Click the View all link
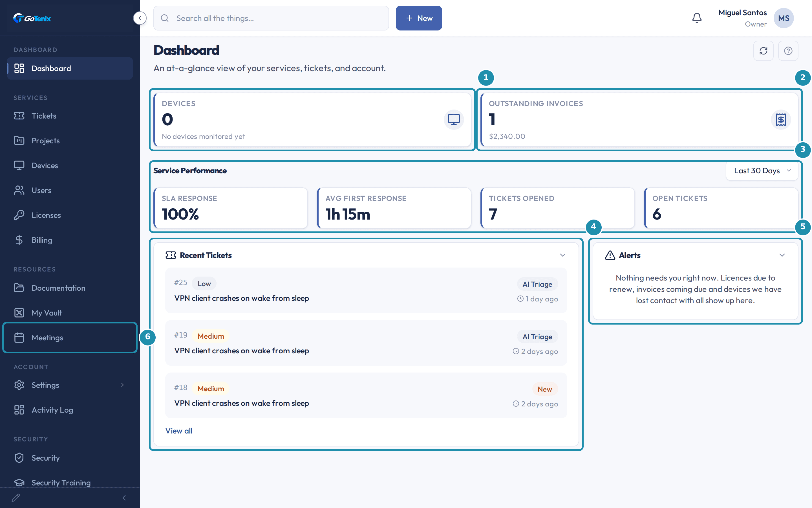 point(179,431)
